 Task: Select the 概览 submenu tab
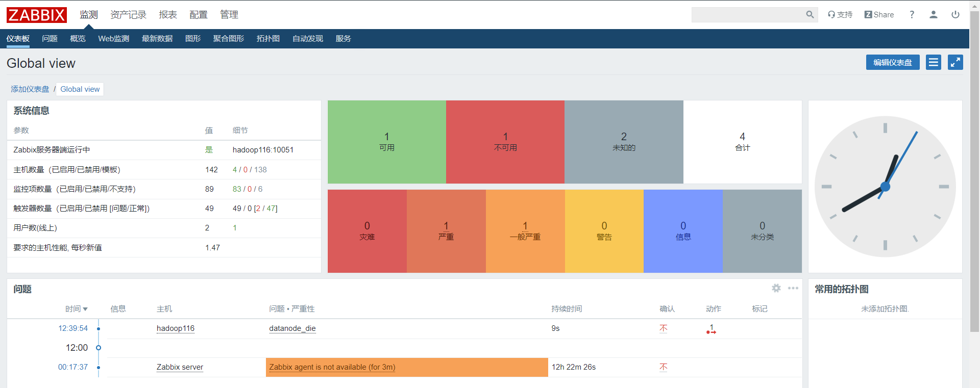click(78, 39)
